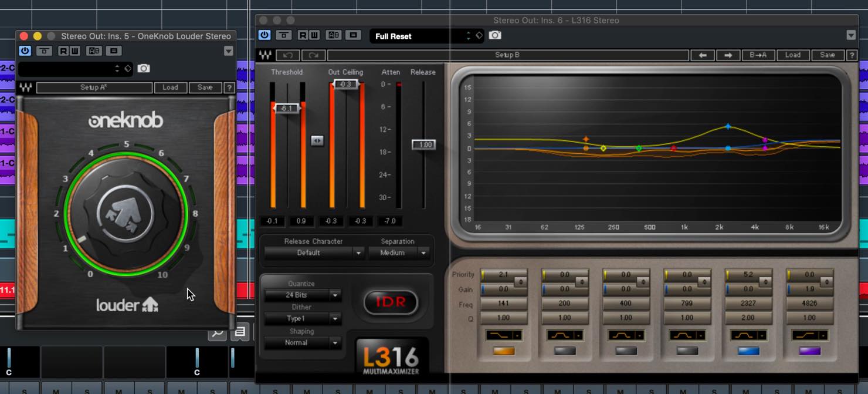Toggle purple band enable swatch for 4826 Hz

810,351
